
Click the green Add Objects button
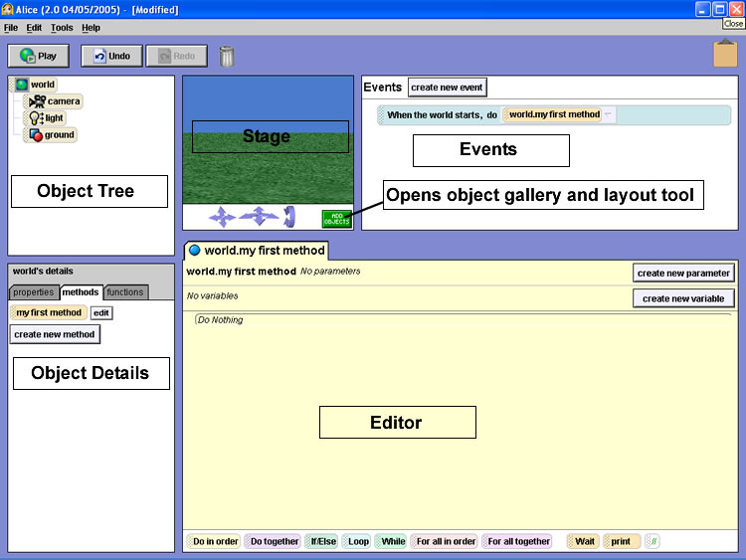(335, 218)
